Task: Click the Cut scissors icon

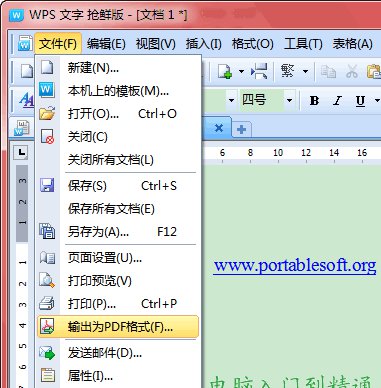Action: tap(352, 71)
